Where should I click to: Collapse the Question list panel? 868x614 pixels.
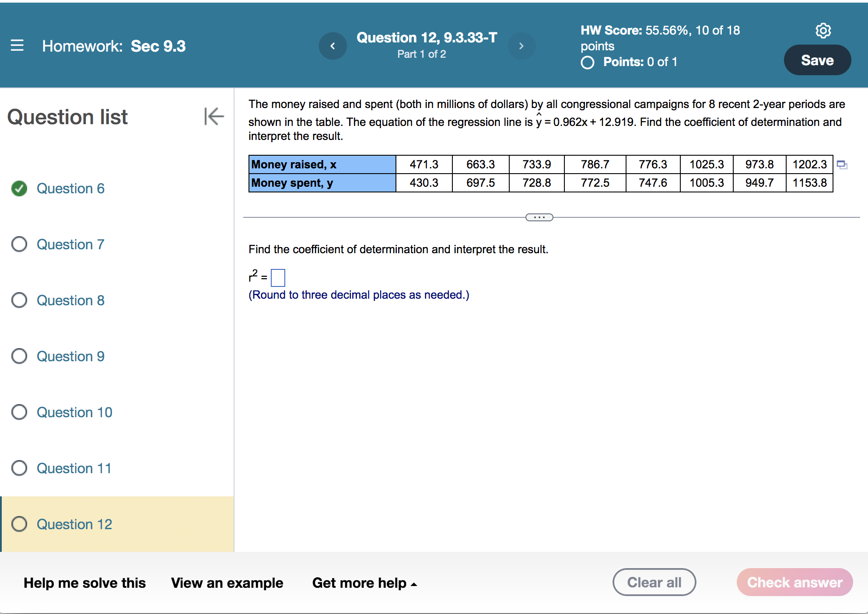tap(213, 116)
